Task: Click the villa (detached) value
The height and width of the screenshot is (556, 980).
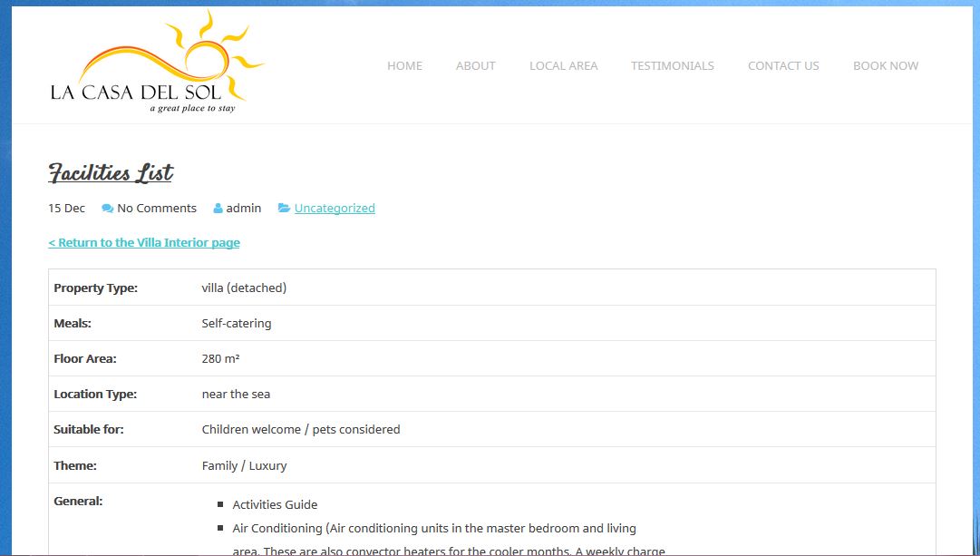Action: pos(245,288)
